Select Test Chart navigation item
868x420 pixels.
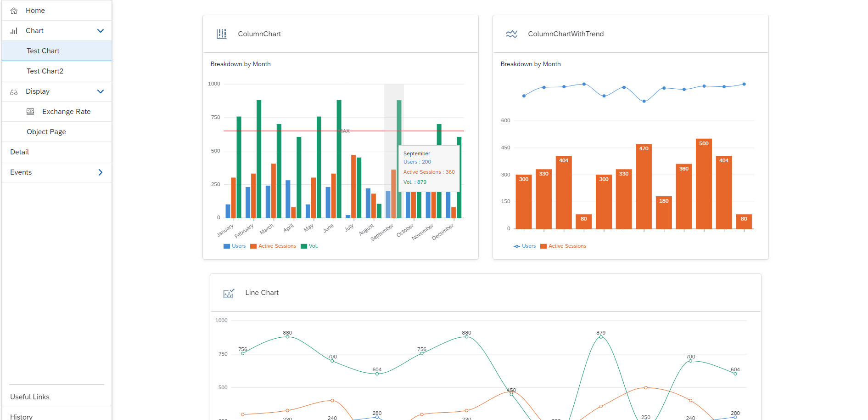[56, 51]
